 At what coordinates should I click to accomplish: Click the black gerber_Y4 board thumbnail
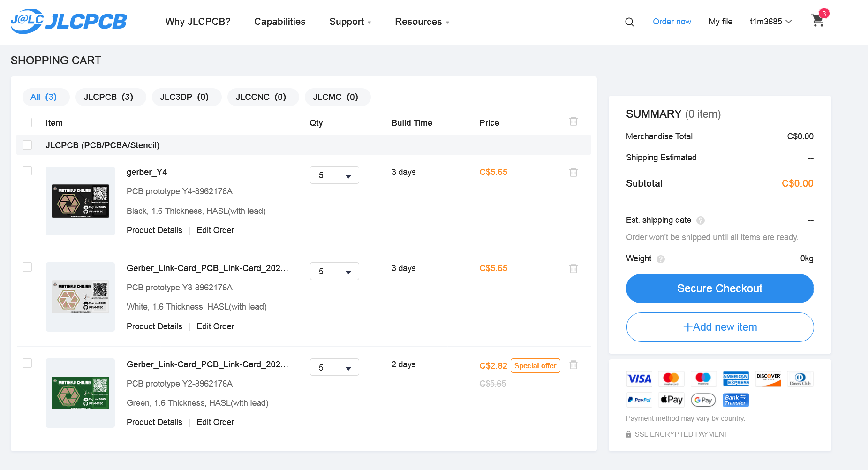click(80, 201)
